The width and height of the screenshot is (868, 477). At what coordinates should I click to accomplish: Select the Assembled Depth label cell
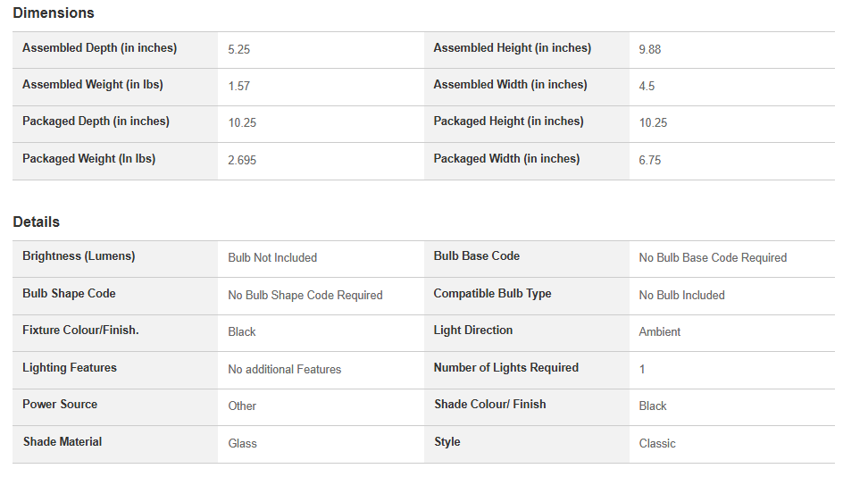(115, 50)
